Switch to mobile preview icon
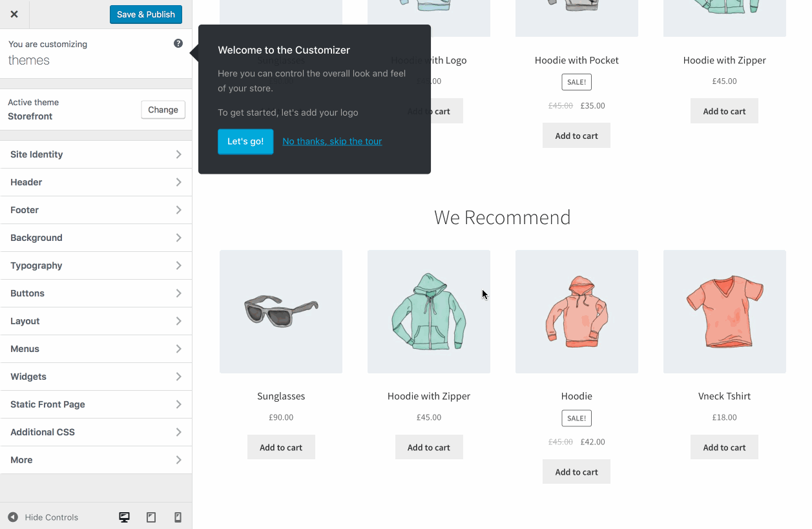Screen dimensions: 812x529 tap(178, 517)
